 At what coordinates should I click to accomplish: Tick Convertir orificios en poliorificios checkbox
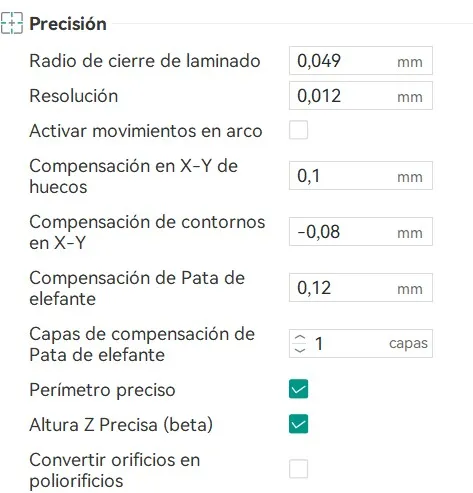pos(298,469)
